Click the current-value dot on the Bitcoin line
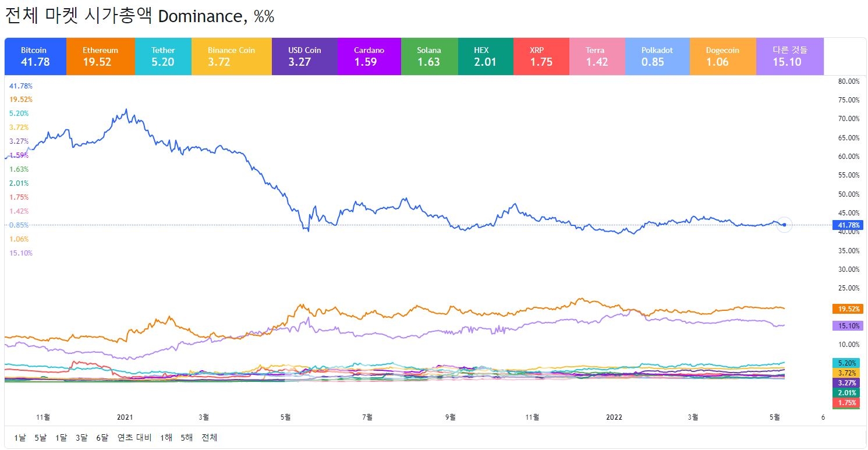 (784, 225)
